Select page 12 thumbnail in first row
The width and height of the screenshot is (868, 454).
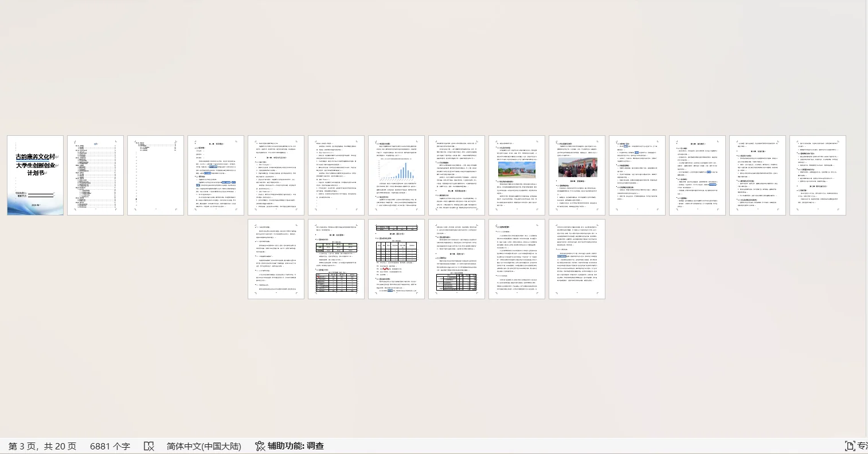(698, 175)
